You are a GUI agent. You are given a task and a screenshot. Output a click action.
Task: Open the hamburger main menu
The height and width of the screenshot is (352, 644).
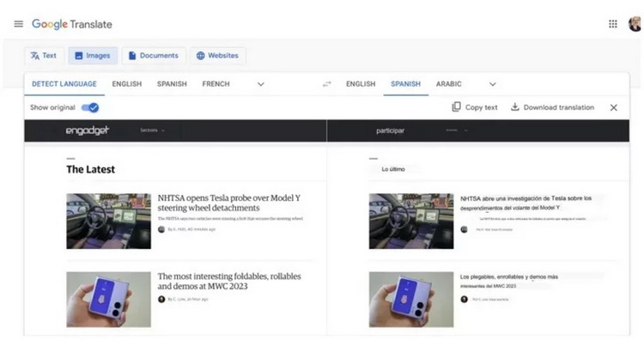tap(18, 24)
